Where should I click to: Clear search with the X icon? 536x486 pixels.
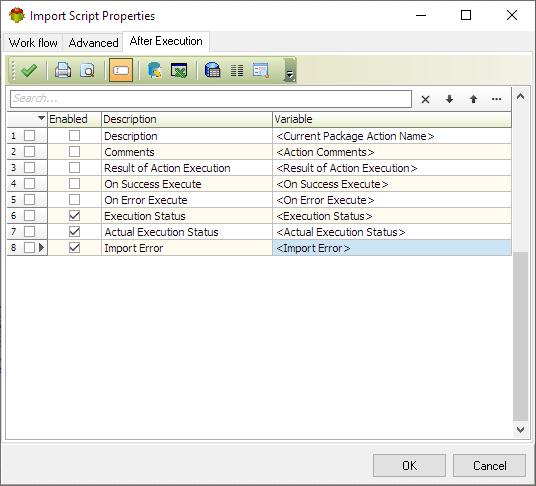tap(425, 100)
